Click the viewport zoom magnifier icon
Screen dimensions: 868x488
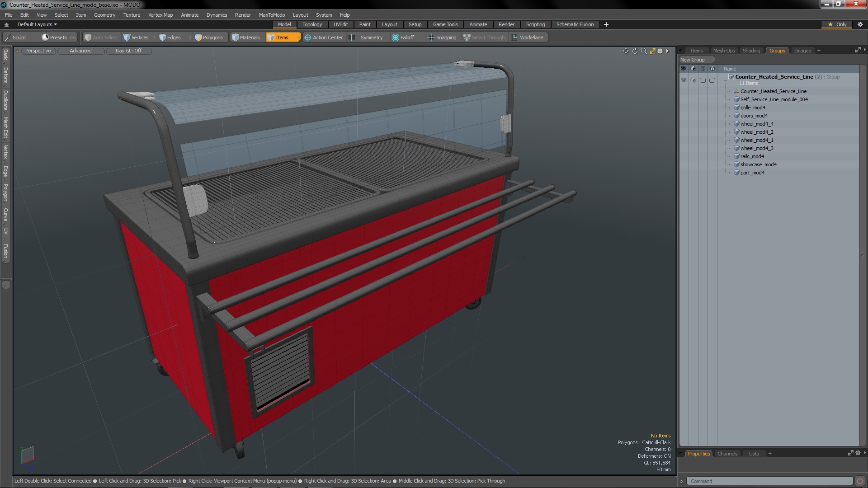coord(644,51)
